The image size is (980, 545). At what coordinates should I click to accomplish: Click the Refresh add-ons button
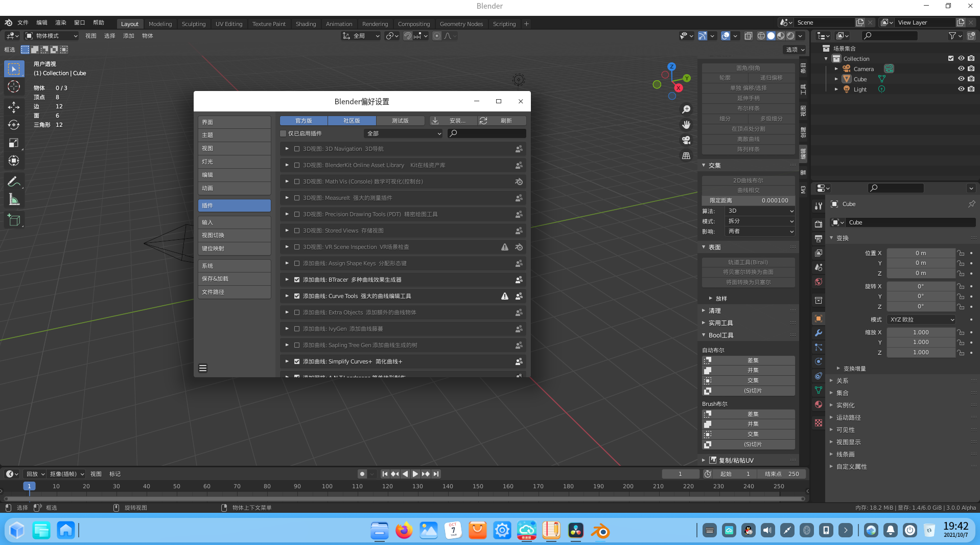[502, 121]
